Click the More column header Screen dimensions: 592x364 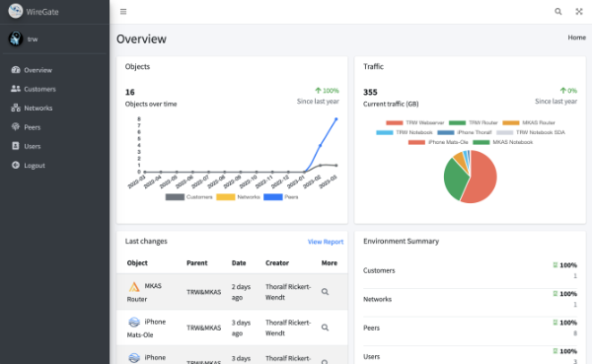(x=330, y=262)
